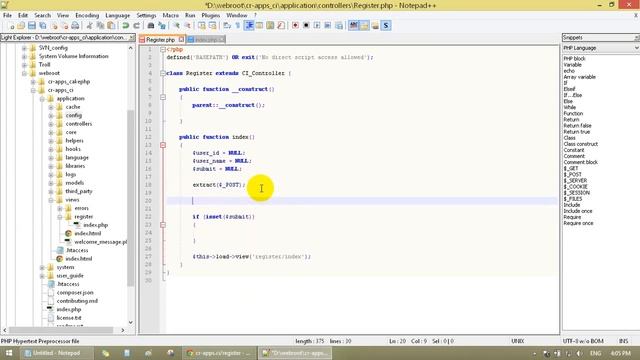
Task: Open the Windows Start button
Action: (9, 353)
